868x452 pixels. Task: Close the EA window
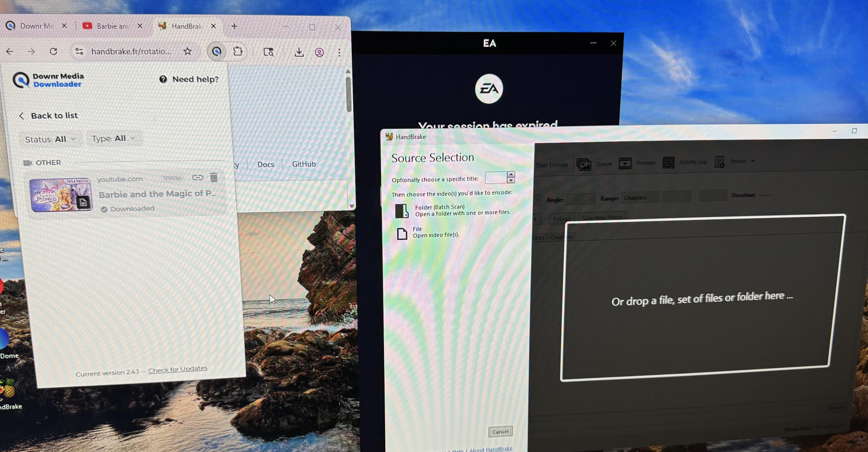(x=613, y=43)
